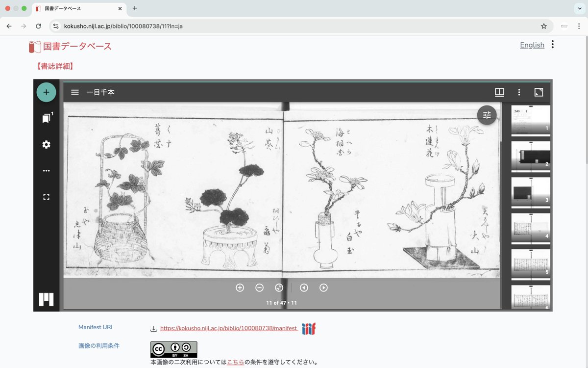Click the Creative Commons BY-SA badge
Viewport: 588px width, 368px height.
click(173, 349)
